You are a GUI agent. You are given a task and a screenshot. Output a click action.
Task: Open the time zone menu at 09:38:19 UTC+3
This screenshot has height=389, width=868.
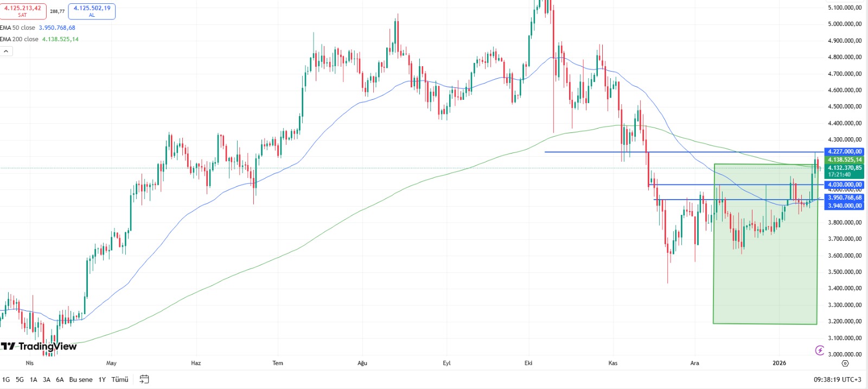(x=838, y=380)
